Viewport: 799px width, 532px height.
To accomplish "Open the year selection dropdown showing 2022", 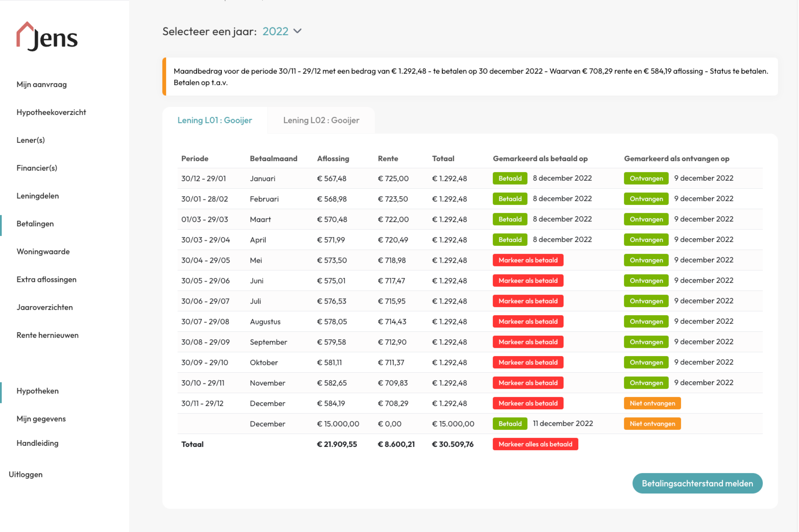I will point(276,31).
